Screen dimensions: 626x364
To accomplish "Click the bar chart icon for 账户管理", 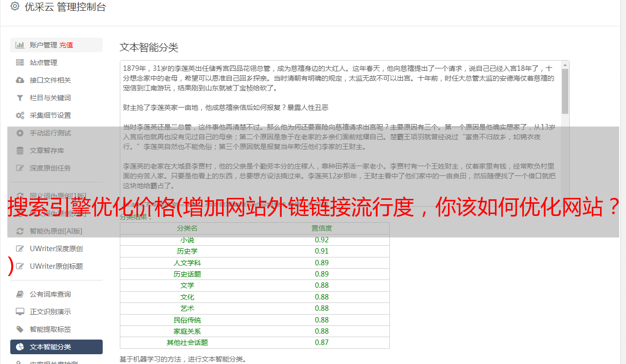I will 20,45.
